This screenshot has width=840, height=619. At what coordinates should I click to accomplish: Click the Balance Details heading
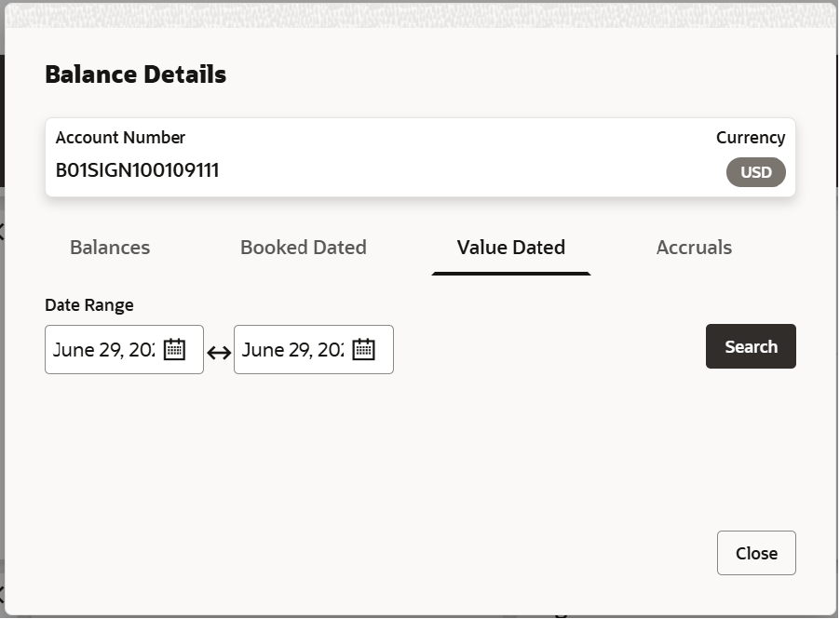coord(136,74)
